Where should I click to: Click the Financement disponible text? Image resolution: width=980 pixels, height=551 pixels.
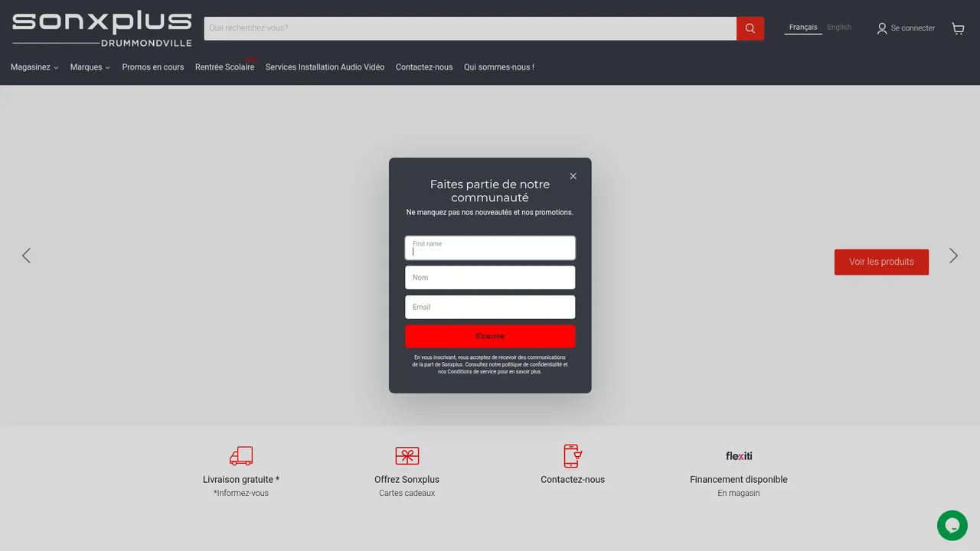coord(739,480)
